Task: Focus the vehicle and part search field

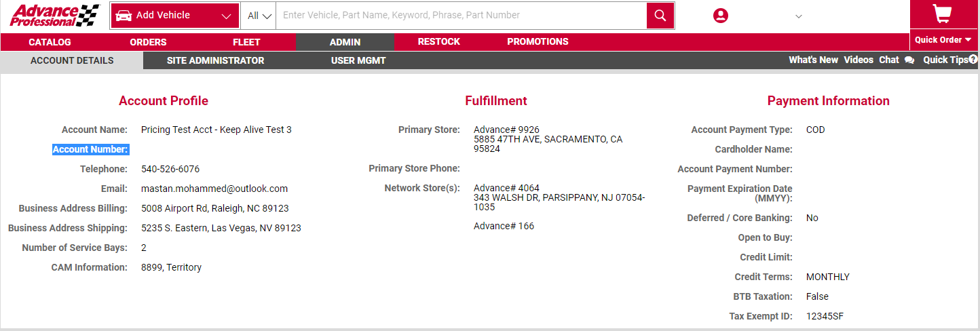Action: [x=461, y=15]
